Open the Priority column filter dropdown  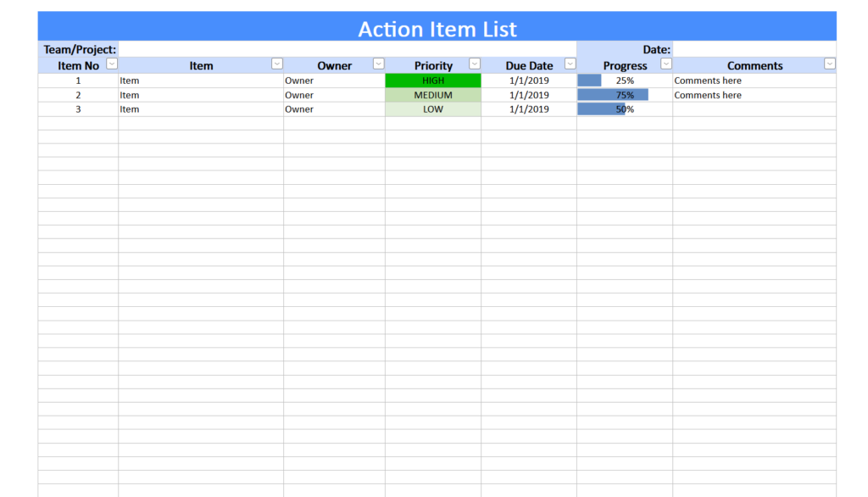click(474, 64)
